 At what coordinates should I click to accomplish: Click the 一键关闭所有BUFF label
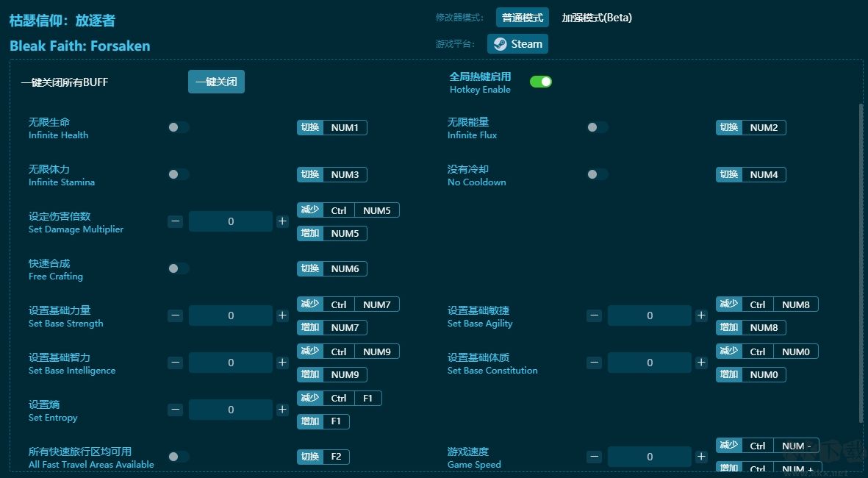pos(65,82)
